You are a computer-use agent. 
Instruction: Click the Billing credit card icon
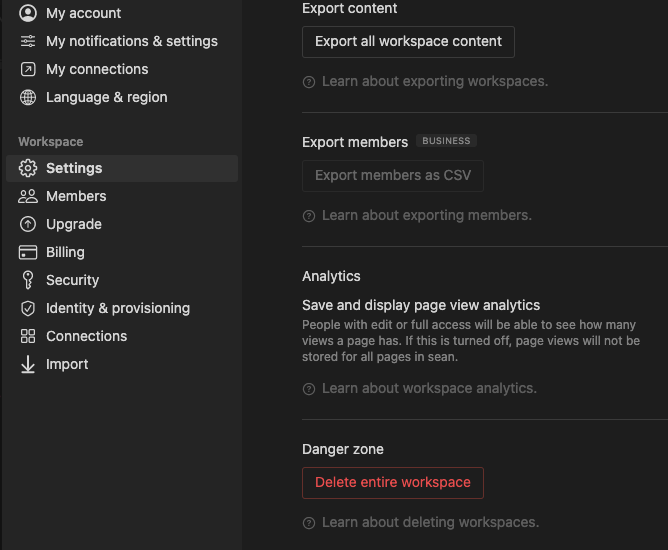point(28,252)
